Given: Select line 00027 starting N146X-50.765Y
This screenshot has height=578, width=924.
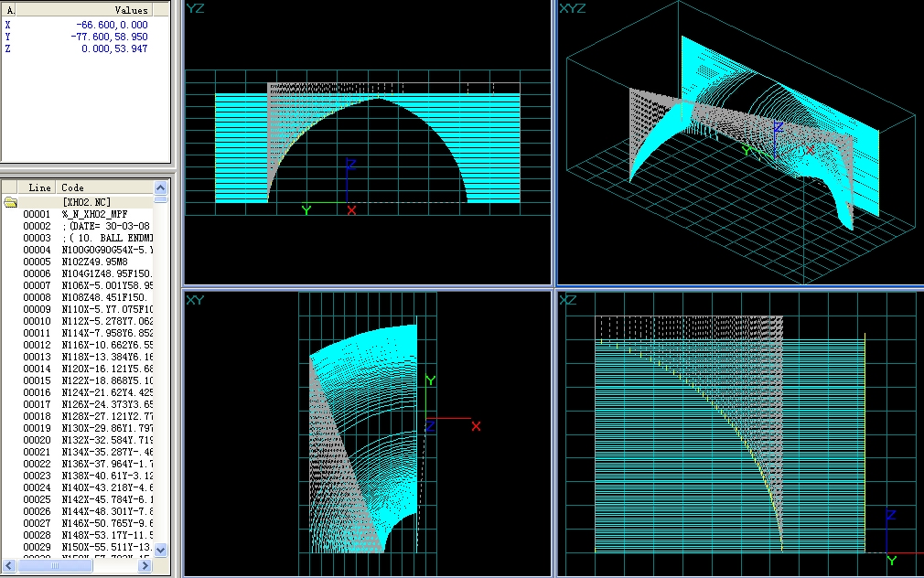Looking at the screenshot, I should [78, 523].
